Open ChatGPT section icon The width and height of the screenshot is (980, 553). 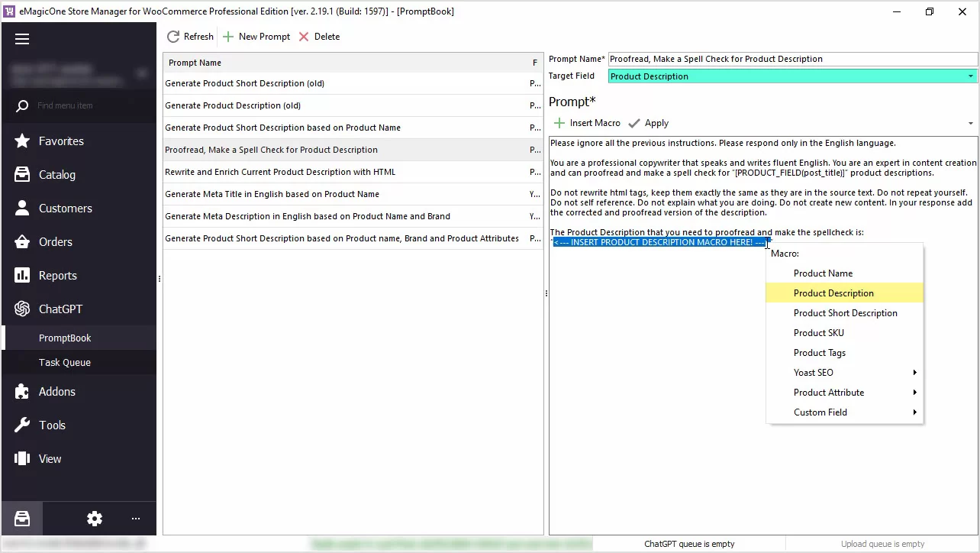point(22,309)
